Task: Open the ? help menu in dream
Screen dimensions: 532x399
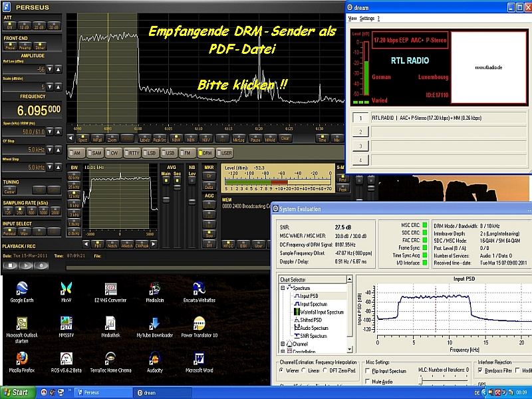Action: [378, 19]
